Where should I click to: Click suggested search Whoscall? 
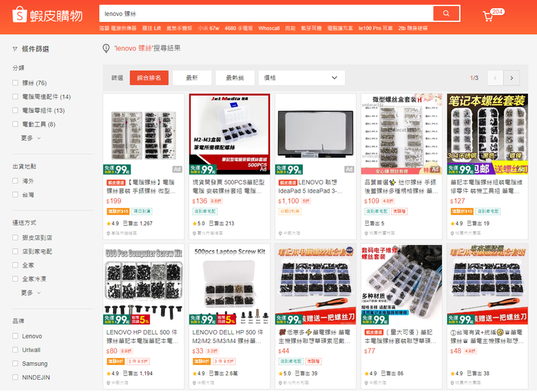pyautogui.click(x=268, y=28)
